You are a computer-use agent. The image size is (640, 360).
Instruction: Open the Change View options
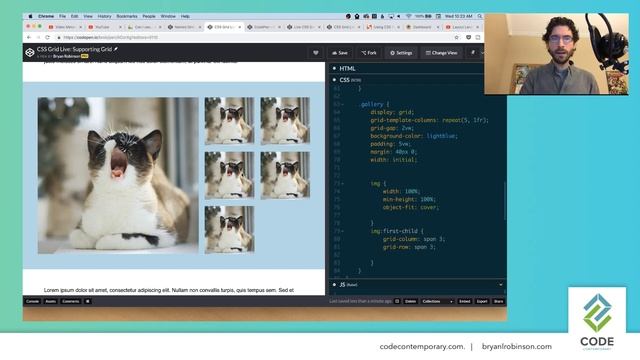click(x=441, y=53)
